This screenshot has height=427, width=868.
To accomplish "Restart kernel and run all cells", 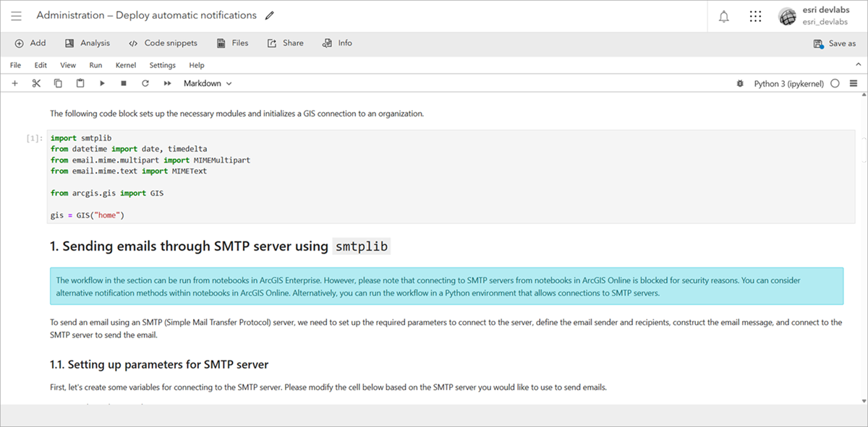I will pos(167,83).
